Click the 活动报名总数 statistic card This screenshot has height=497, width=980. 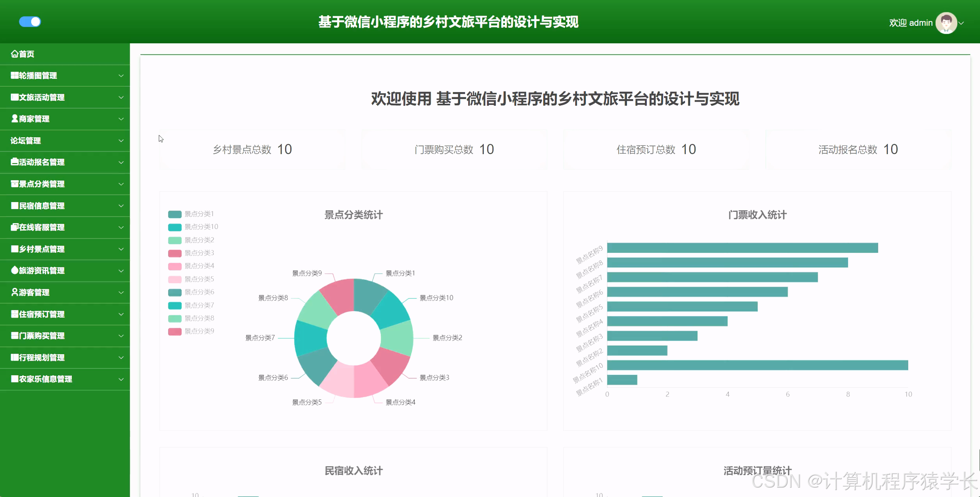(x=858, y=149)
